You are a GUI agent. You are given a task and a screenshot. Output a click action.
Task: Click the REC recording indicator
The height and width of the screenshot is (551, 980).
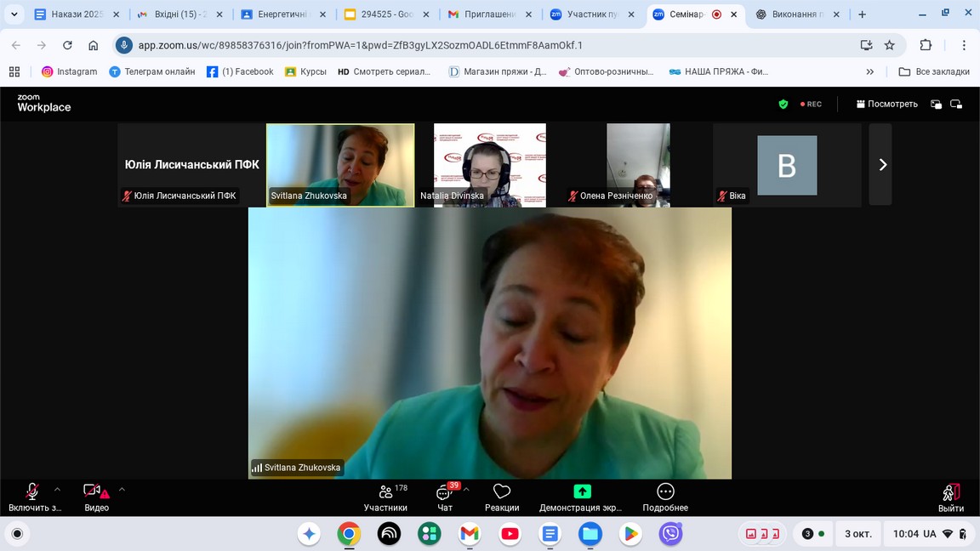(811, 105)
